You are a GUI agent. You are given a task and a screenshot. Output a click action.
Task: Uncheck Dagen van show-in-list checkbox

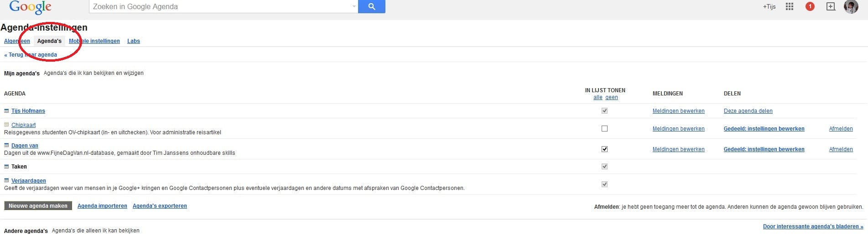604,149
